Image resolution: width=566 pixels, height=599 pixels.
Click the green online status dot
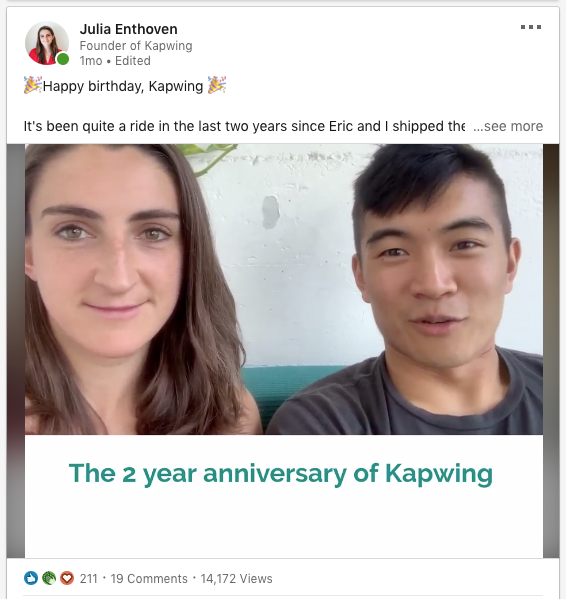[x=63, y=59]
